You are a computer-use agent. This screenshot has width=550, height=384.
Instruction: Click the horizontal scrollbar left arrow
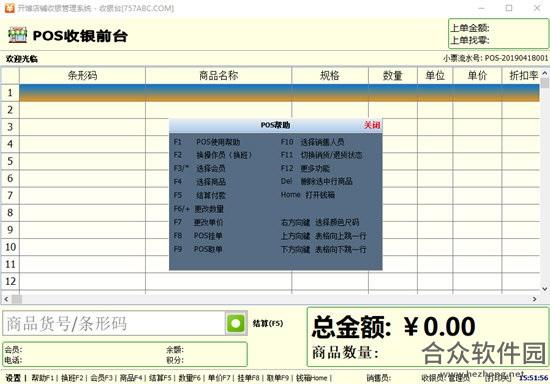pos(6,299)
